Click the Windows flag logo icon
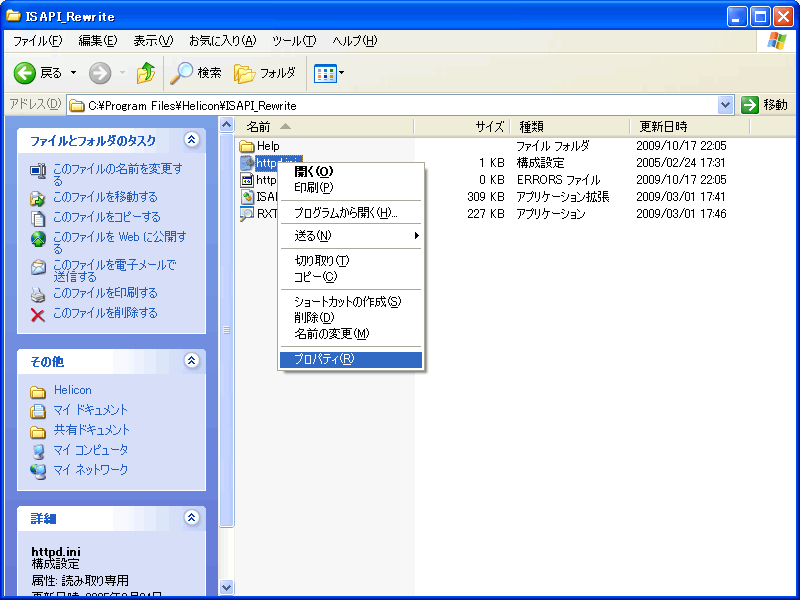Screen dimensions: 800x600 [777, 41]
